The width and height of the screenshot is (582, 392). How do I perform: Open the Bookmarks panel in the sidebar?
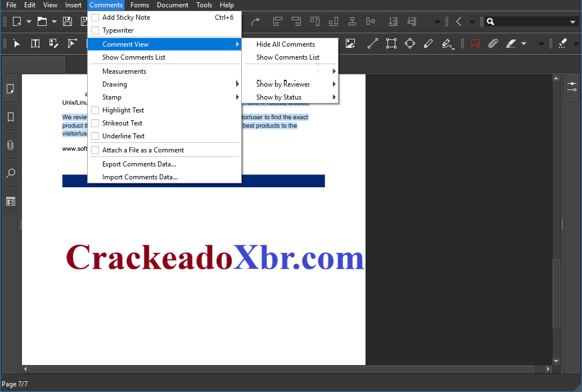11,116
